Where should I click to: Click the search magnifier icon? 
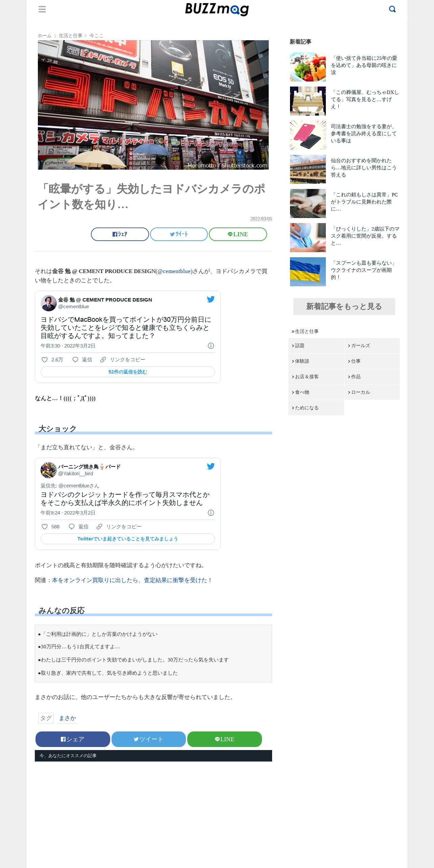click(x=392, y=9)
